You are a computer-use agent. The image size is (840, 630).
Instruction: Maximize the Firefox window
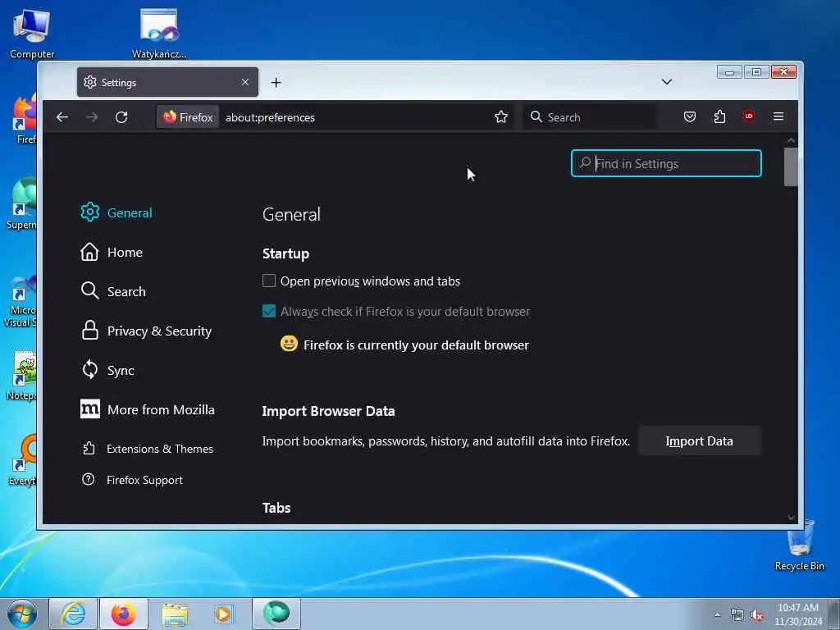pyautogui.click(x=756, y=72)
